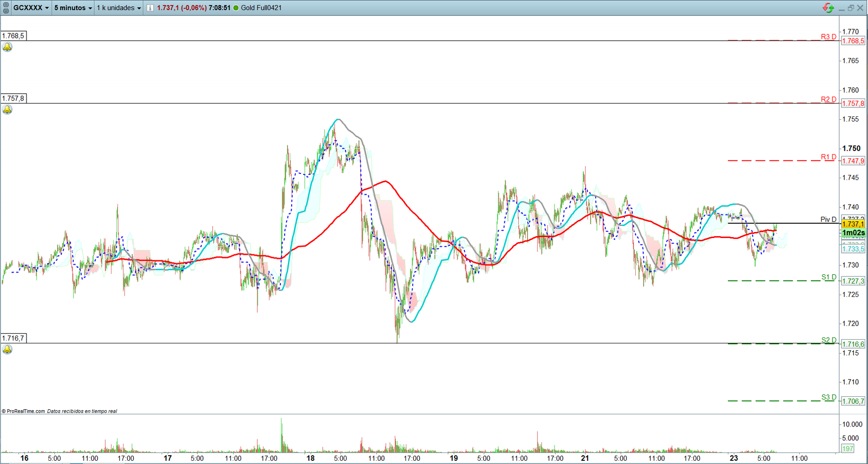Click the red-green refresh arrows icon

pyautogui.click(x=828, y=8)
